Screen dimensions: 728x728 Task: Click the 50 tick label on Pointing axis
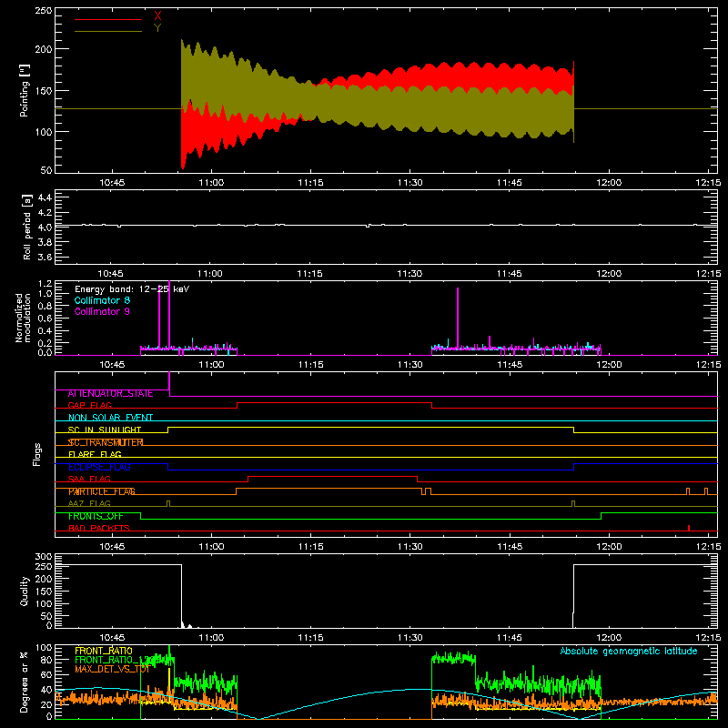click(x=46, y=170)
